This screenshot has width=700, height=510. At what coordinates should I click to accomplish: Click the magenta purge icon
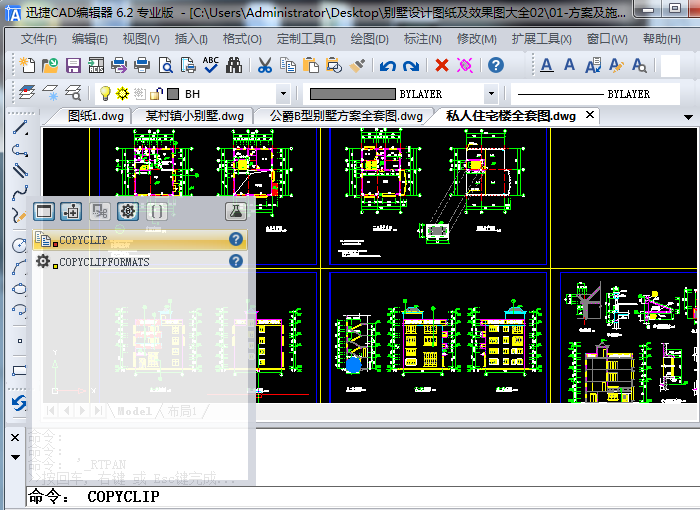(x=465, y=65)
